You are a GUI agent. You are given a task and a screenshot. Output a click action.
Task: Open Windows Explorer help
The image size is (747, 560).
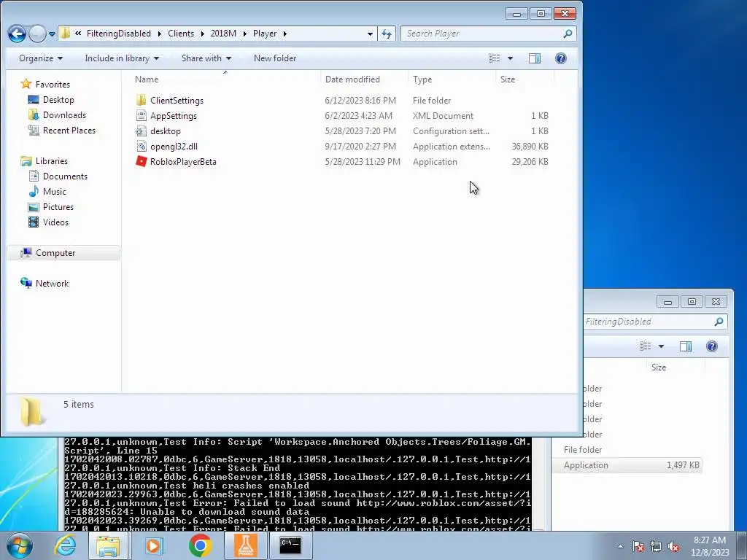(561, 58)
